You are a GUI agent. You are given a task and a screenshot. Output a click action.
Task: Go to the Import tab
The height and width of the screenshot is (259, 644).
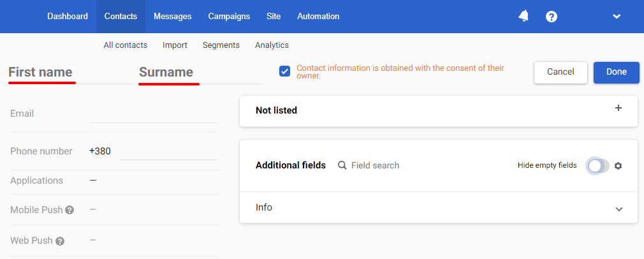pyautogui.click(x=175, y=45)
